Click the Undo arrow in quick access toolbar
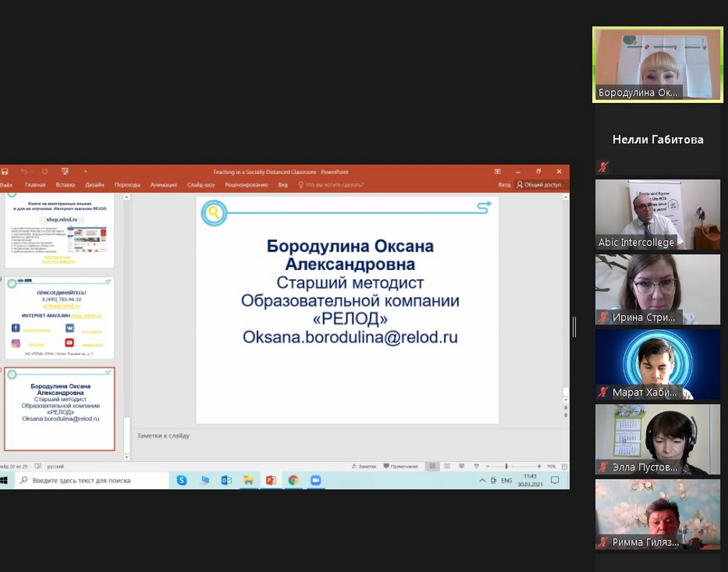 coord(24,172)
